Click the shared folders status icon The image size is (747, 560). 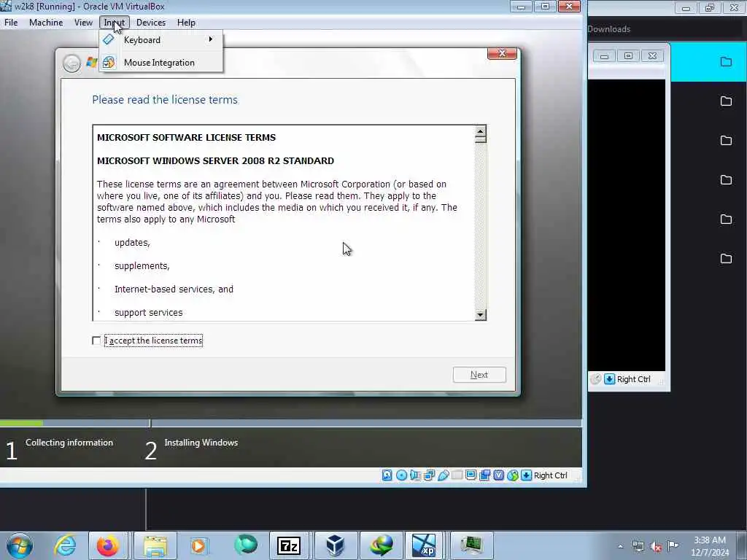click(x=457, y=475)
